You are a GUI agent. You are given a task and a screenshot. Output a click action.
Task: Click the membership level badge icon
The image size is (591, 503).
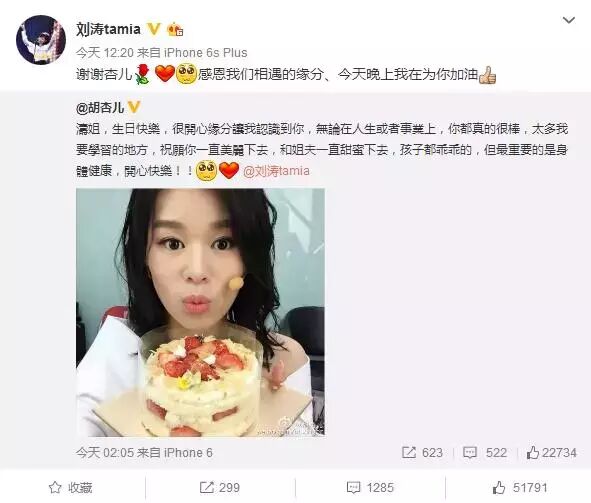[175, 29]
